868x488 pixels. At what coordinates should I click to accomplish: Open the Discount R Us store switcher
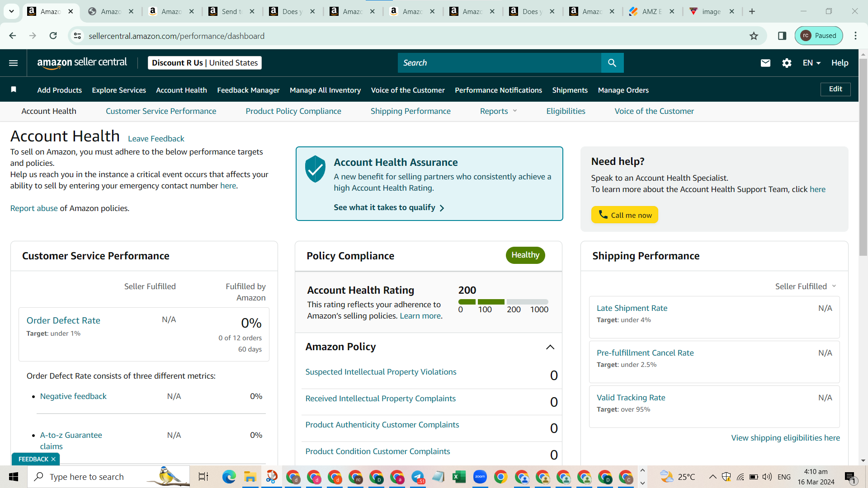click(x=205, y=63)
